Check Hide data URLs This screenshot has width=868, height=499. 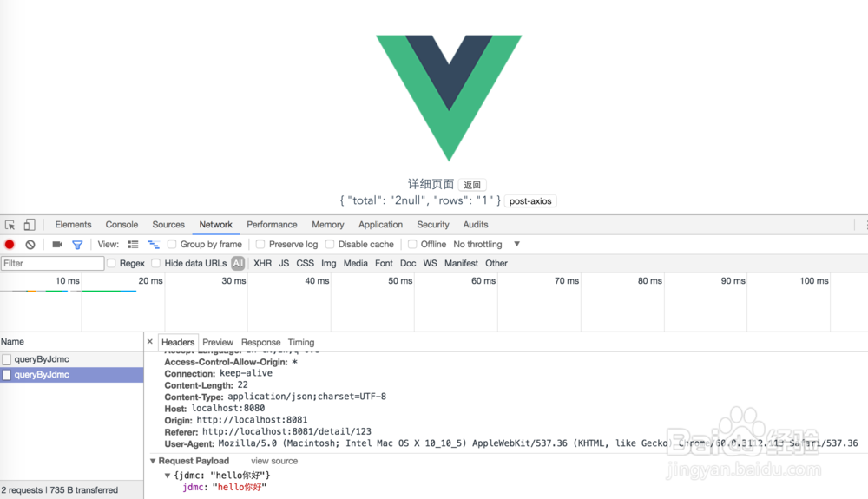tap(156, 263)
